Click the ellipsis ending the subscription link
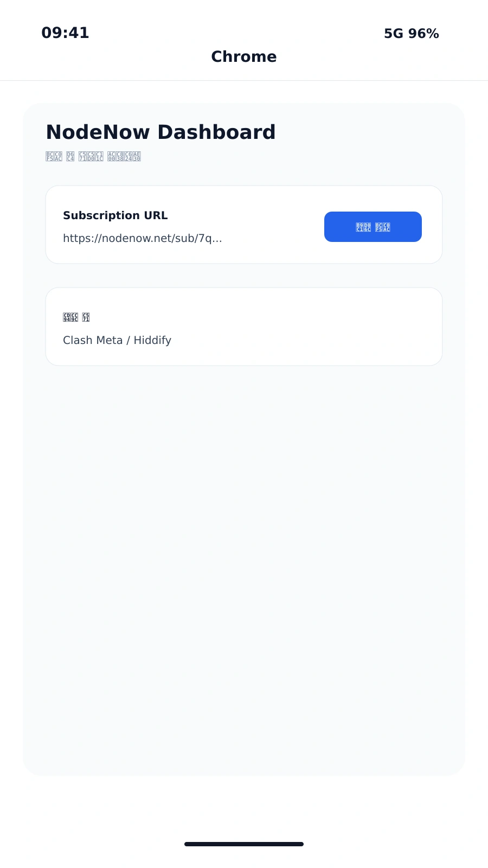 [x=217, y=240]
